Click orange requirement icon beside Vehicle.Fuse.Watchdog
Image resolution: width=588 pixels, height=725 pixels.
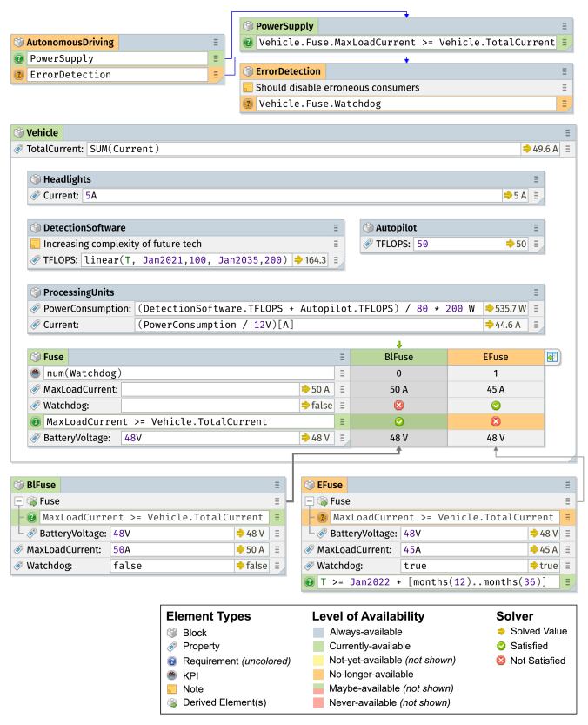(248, 104)
